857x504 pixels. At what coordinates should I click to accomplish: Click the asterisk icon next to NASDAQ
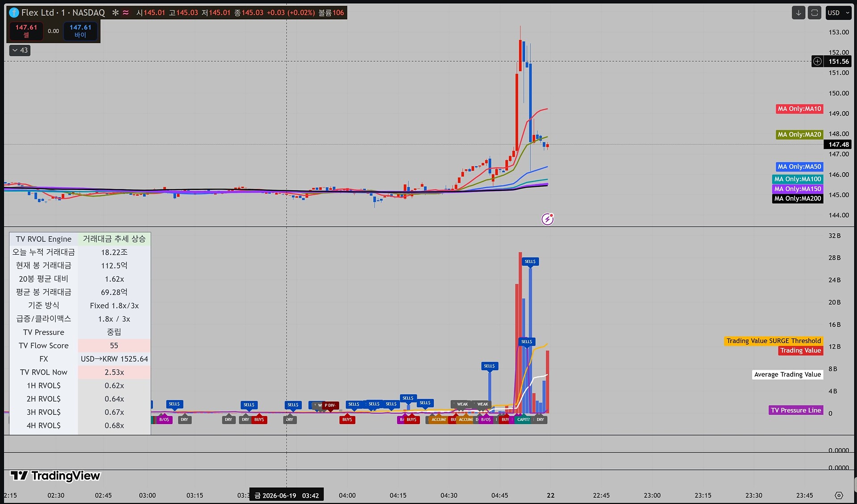(115, 12)
